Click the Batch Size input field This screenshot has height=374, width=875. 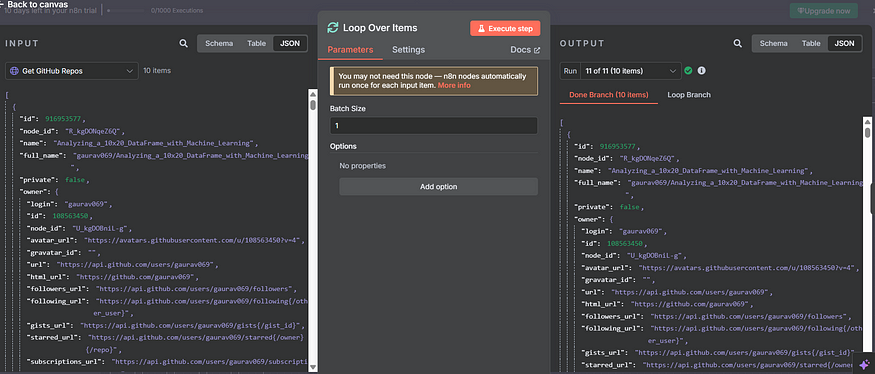point(434,126)
